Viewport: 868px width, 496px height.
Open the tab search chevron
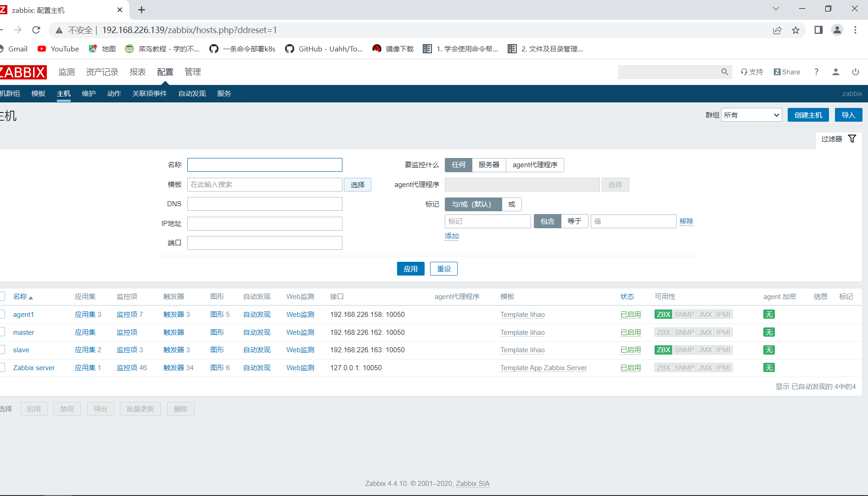point(776,9)
